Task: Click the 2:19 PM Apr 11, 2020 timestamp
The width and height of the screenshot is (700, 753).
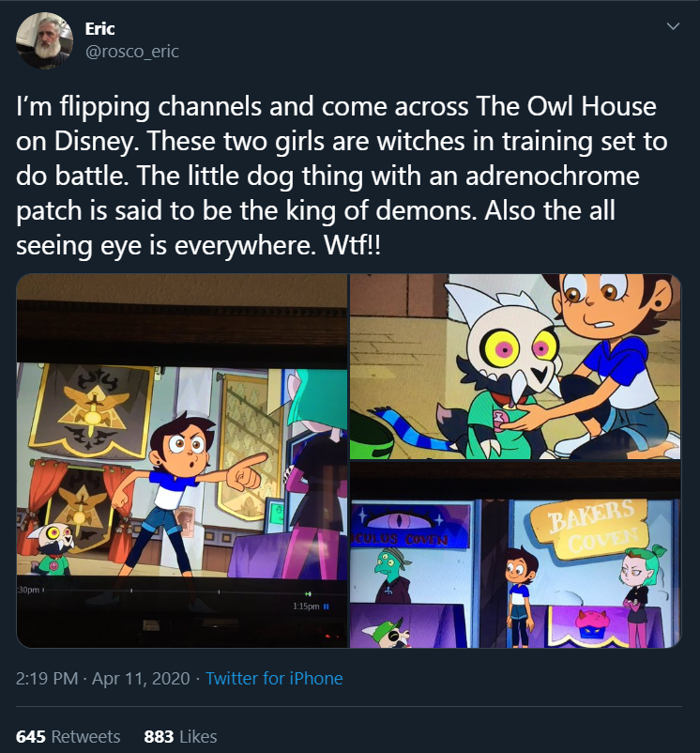Action: (102, 678)
